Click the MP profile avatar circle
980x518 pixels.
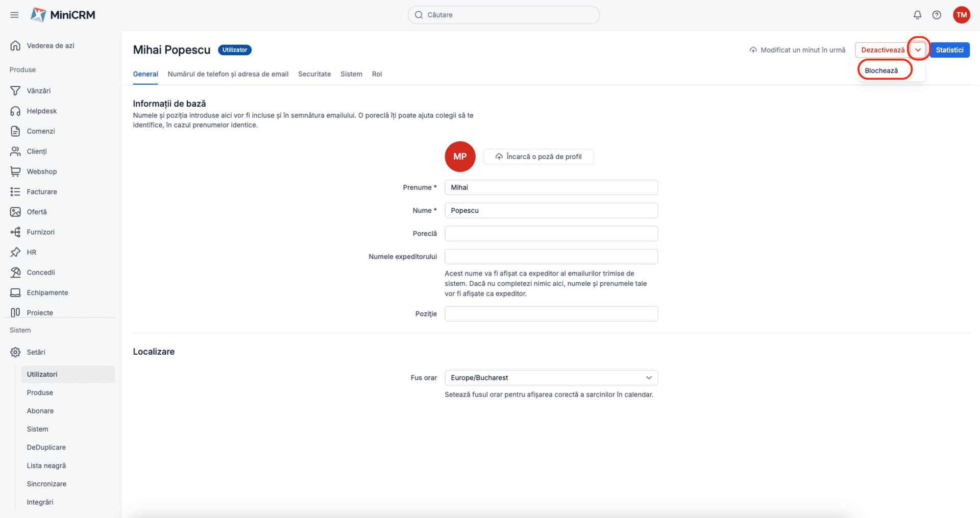point(460,157)
